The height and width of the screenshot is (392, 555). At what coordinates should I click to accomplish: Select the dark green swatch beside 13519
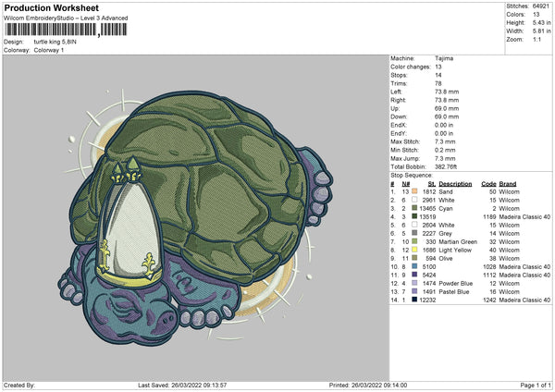[x=414, y=216]
